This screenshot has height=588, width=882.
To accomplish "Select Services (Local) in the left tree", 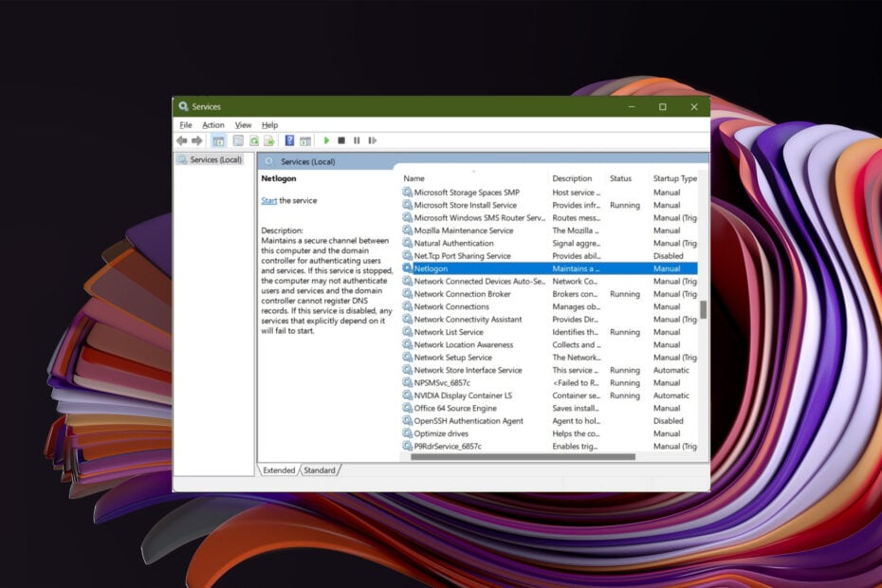I will (x=213, y=159).
